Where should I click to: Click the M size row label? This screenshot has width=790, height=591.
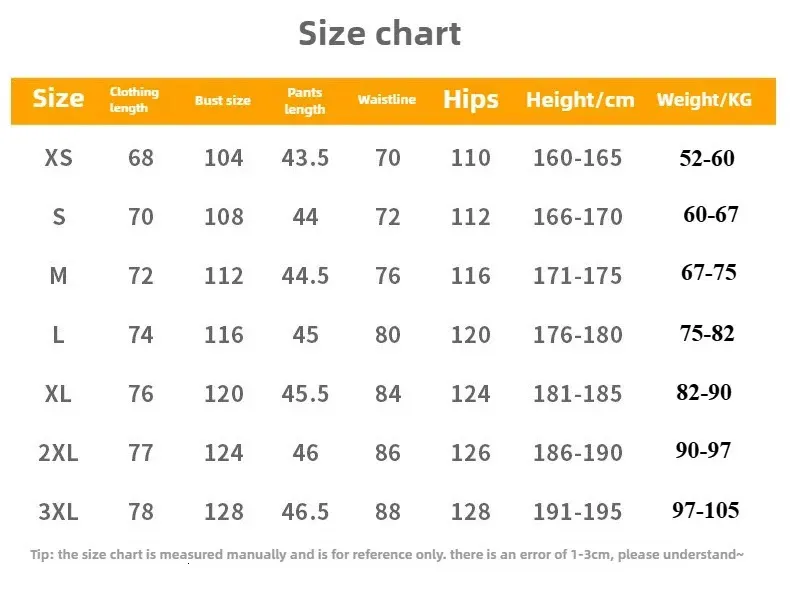click(58, 275)
